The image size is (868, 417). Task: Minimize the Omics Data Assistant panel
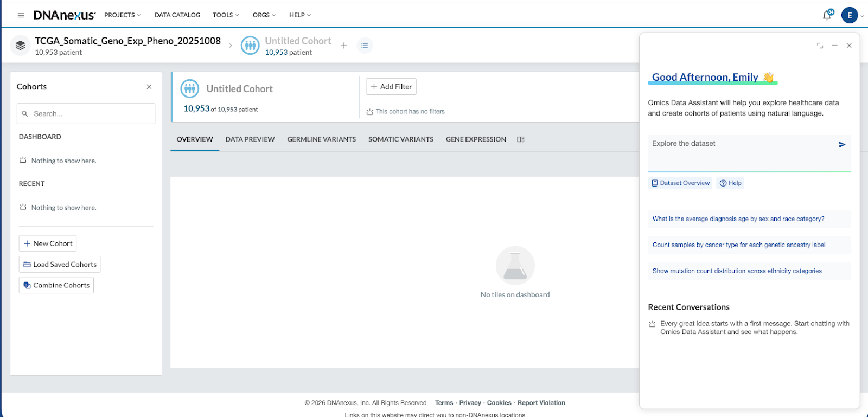click(x=834, y=46)
